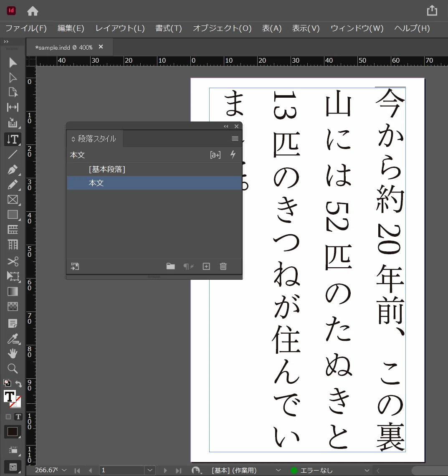Open the 書式(T) menu
This screenshot has height=476, width=448.
pos(168,28)
